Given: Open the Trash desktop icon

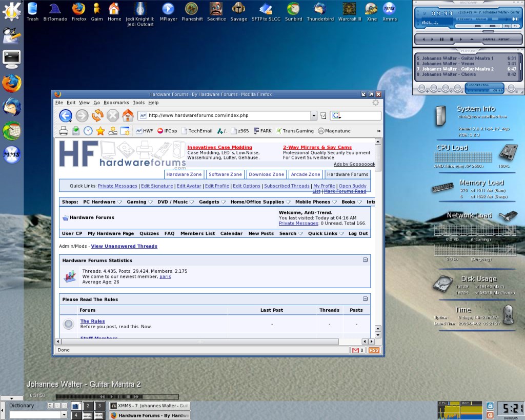Looking at the screenshot, I should tap(32, 12).
